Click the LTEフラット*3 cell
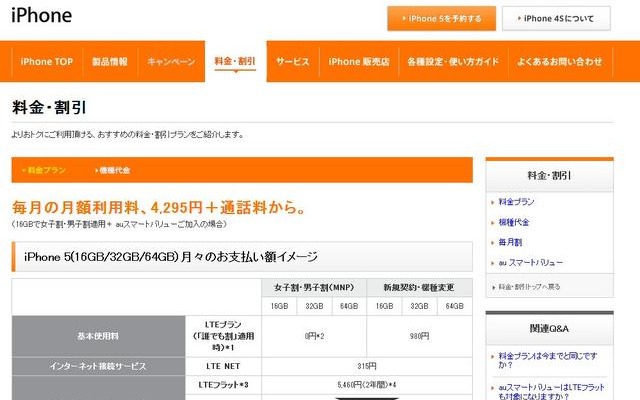The image size is (640, 400). pos(223,385)
